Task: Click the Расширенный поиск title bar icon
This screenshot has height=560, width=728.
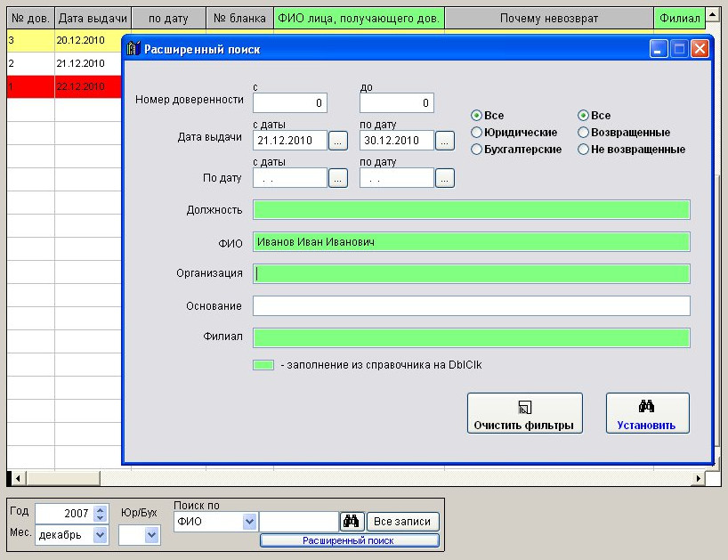Action: (x=133, y=49)
